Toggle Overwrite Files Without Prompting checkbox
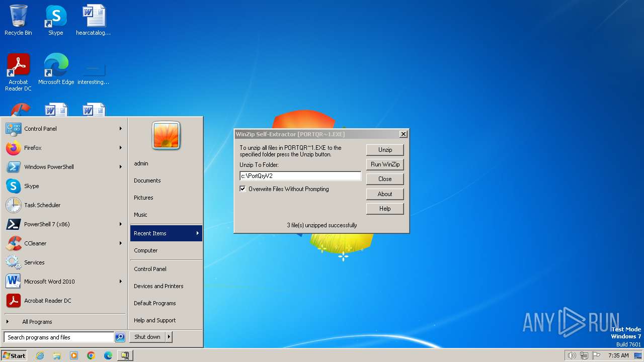This screenshot has height=362, width=644. coord(243,189)
